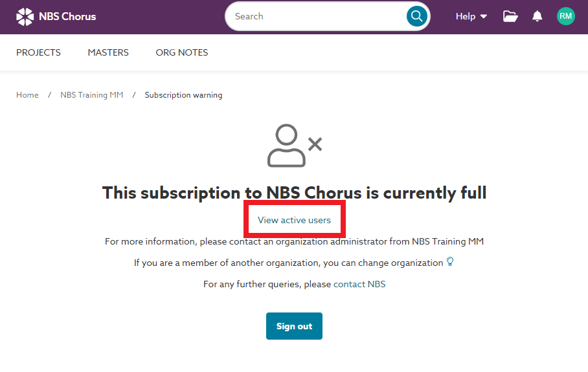
Task: Expand the Help dropdown menu
Action: coord(471,16)
